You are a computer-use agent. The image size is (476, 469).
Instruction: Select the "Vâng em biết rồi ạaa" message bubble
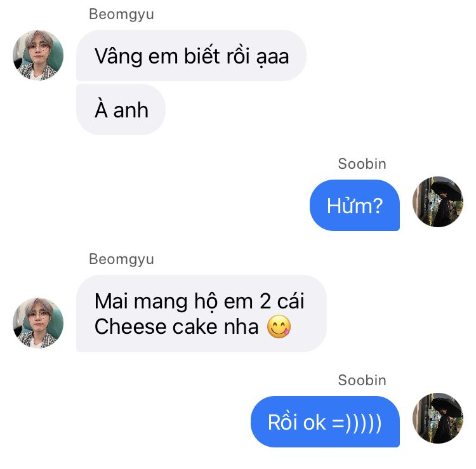(x=191, y=56)
